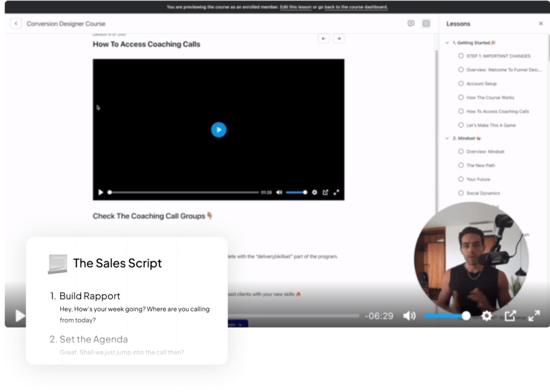Screen dimensions: 550x392
Task: Open the outer video in a pop-out window
Action: [510, 316]
